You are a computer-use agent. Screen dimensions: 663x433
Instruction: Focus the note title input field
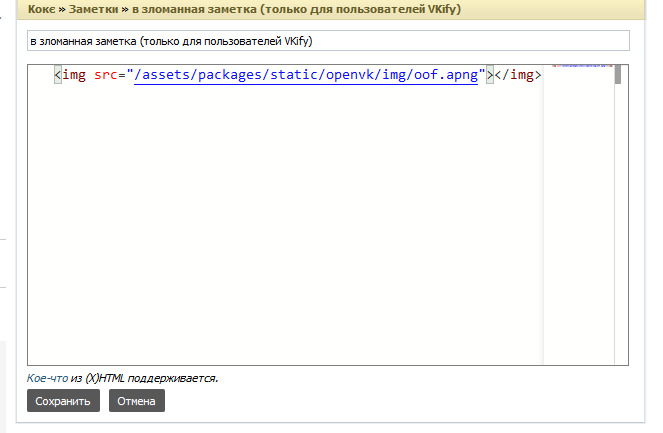click(328, 41)
